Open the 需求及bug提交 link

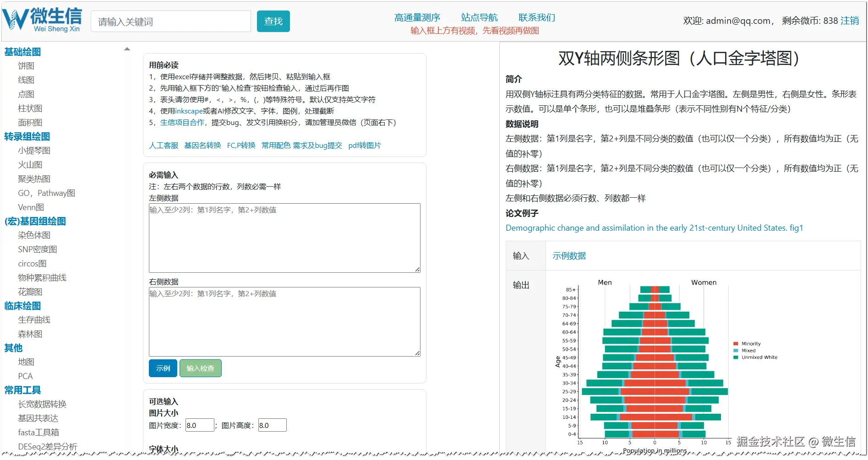pos(317,145)
